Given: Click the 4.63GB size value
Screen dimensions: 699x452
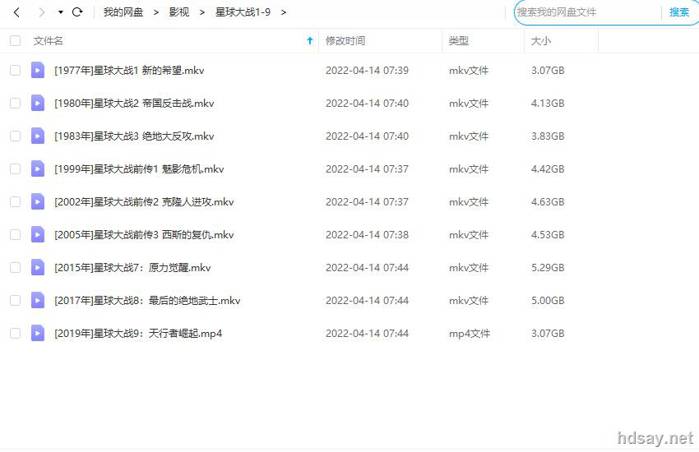Looking at the screenshot, I should [548, 202].
